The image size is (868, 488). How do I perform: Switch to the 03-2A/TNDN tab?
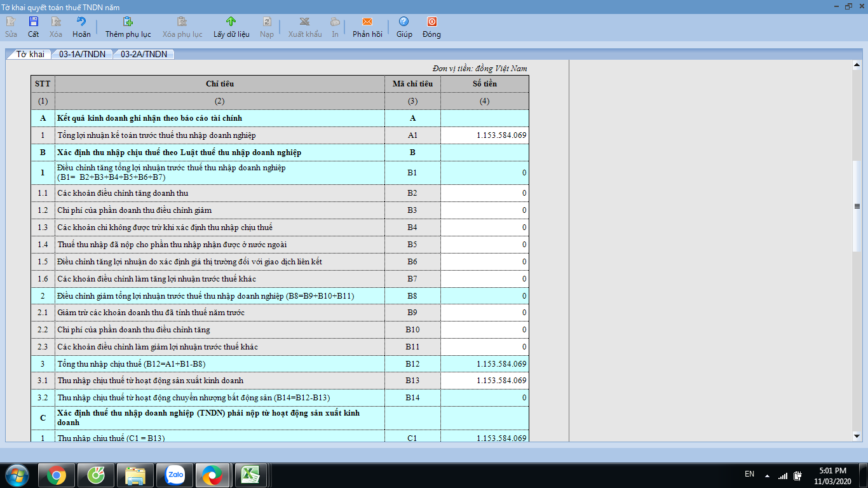[144, 55]
